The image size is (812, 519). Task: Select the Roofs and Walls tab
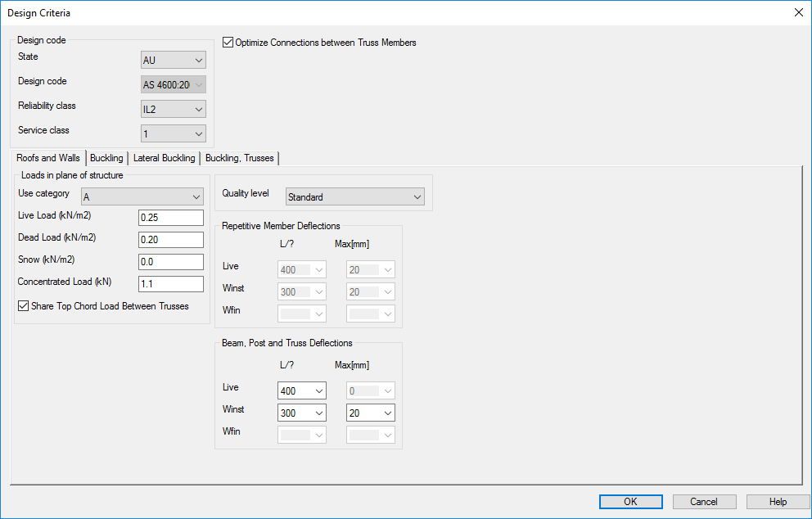point(48,158)
